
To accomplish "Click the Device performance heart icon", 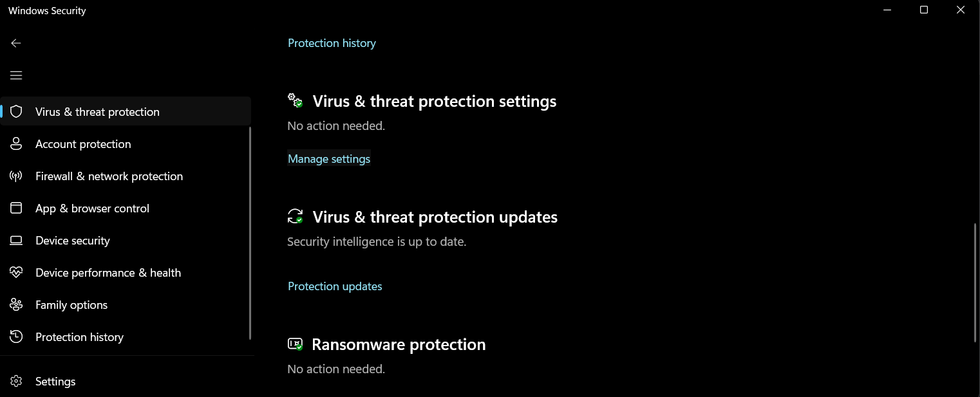I will tap(16, 273).
